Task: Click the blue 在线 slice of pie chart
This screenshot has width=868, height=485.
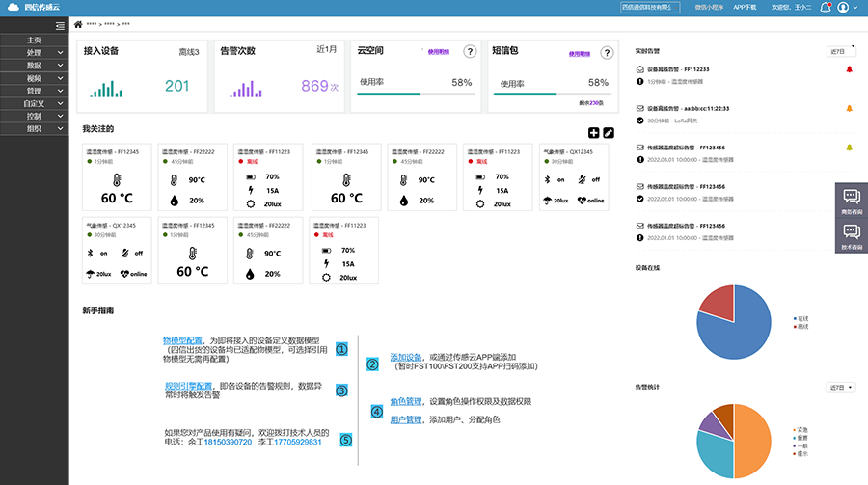Action: 747,333
